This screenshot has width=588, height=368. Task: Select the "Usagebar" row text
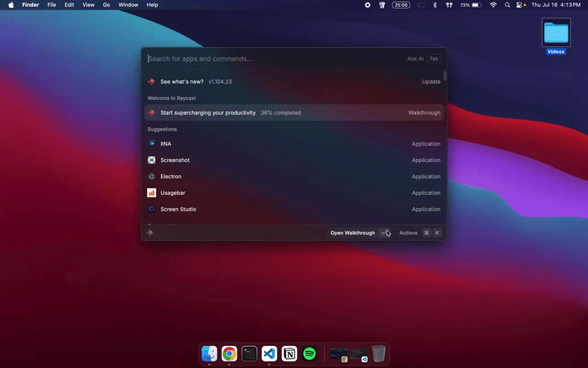pos(173,193)
